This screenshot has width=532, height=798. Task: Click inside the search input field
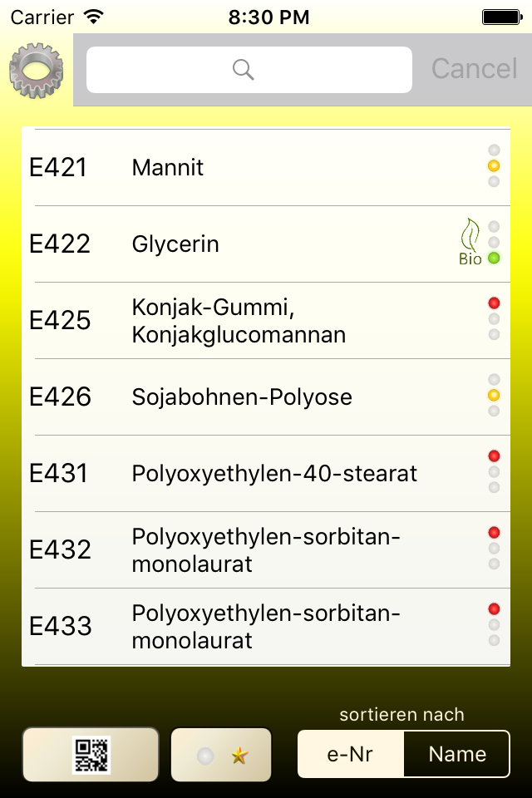pyautogui.click(x=249, y=69)
